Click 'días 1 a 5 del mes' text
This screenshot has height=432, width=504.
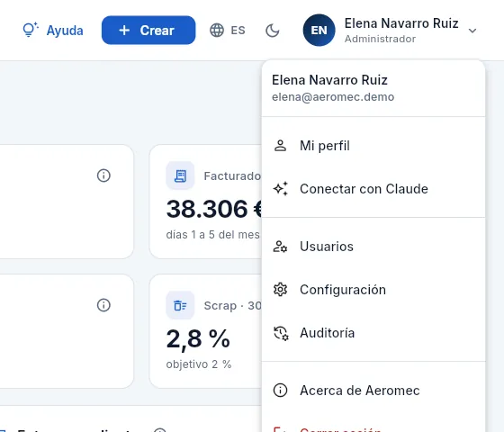[212, 235]
